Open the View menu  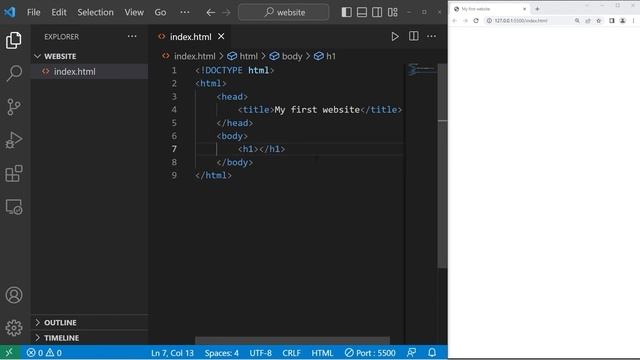click(x=134, y=12)
